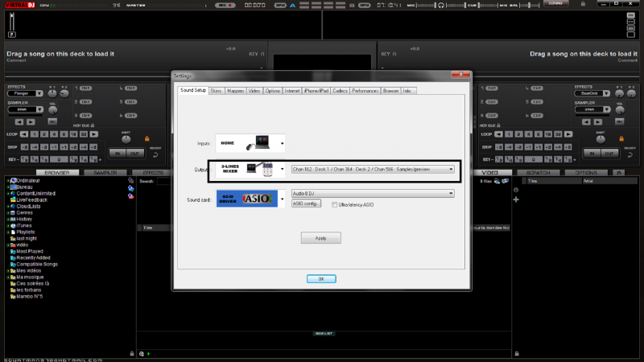Click right deck reloop arrow icon
The image size is (644, 362).
(630, 154)
